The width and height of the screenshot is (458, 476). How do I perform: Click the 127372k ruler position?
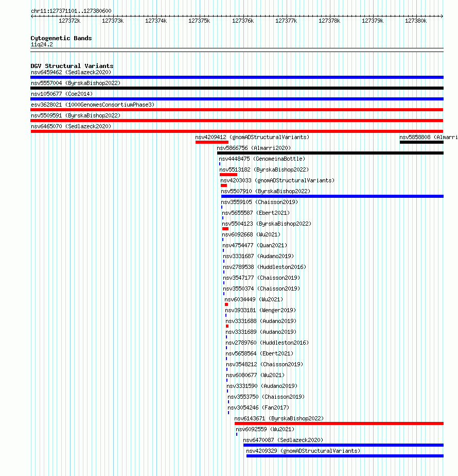(x=69, y=21)
